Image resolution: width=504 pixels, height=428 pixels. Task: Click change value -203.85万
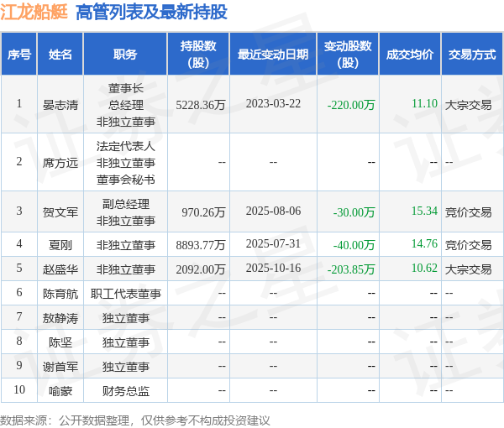351,269
